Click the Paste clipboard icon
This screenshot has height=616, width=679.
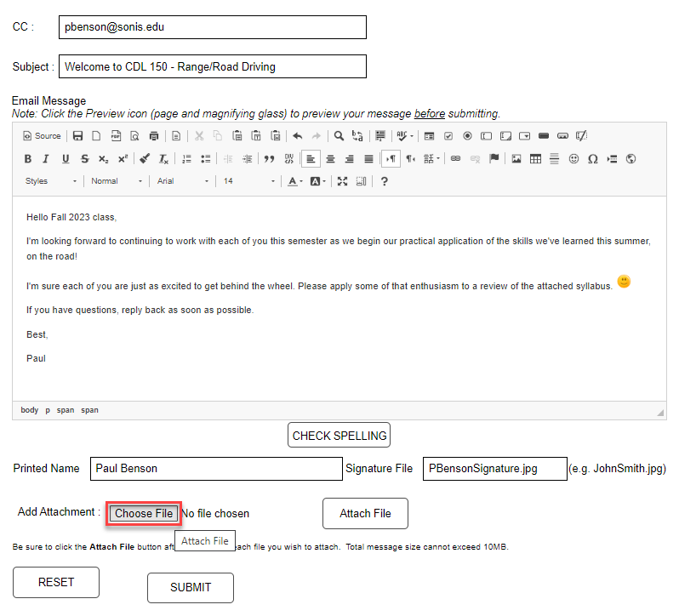click(x=237, y=136)
